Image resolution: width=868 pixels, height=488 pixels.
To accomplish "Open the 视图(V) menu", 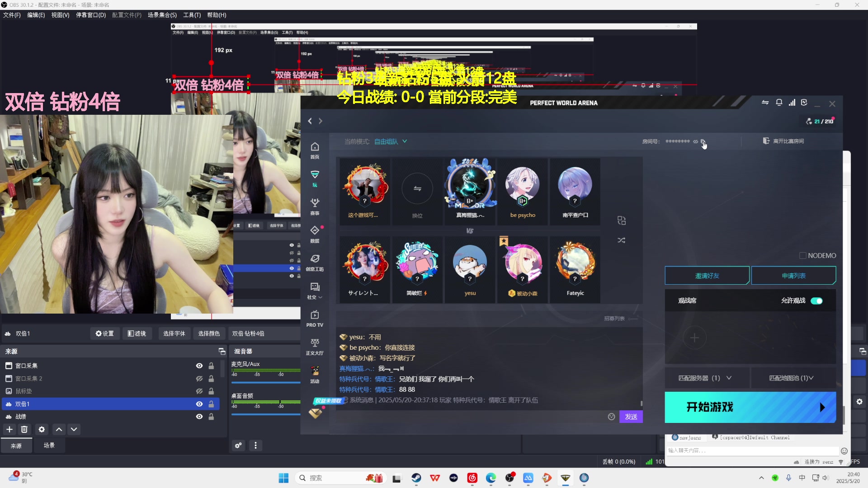I will (x=60, y=15).
